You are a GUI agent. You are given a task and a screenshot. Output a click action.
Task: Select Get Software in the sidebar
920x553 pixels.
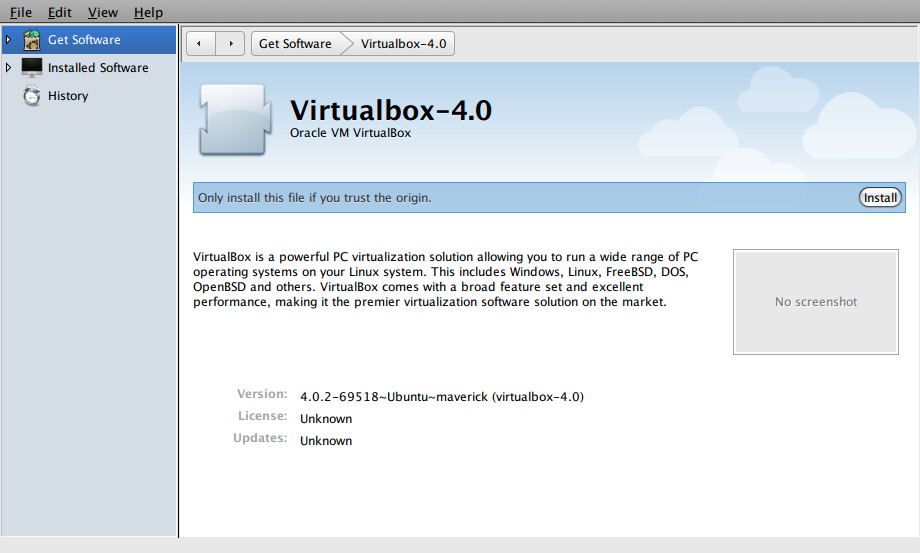point(89,40)
